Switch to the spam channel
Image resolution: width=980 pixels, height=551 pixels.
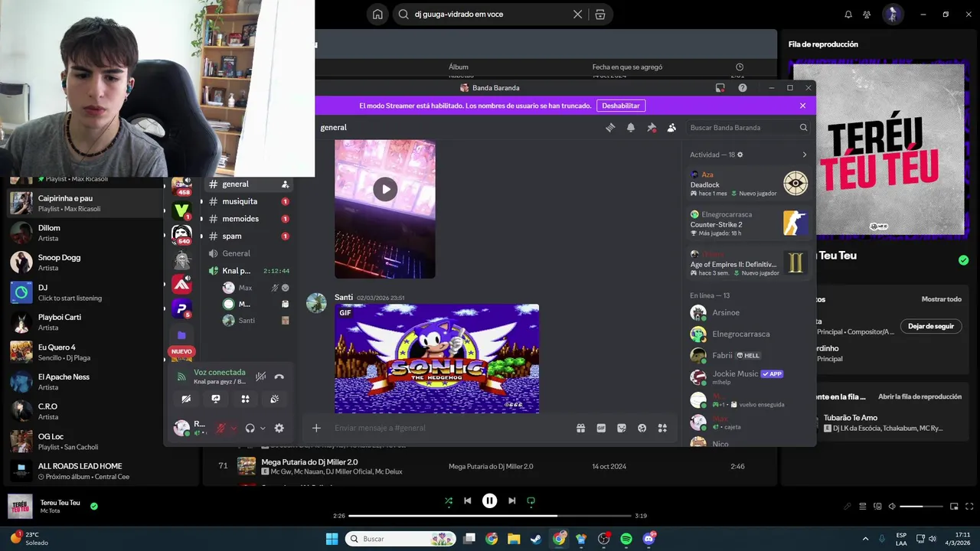(x=248, y=236)
